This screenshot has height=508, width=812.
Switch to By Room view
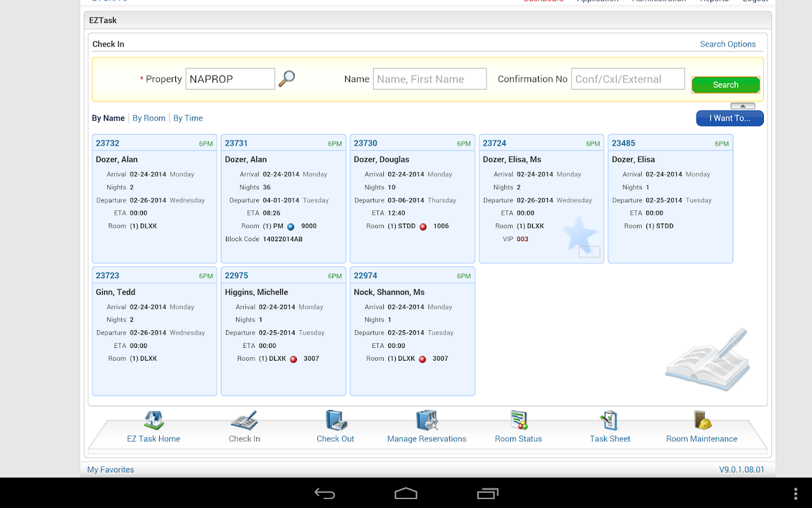tap(149, 118)
